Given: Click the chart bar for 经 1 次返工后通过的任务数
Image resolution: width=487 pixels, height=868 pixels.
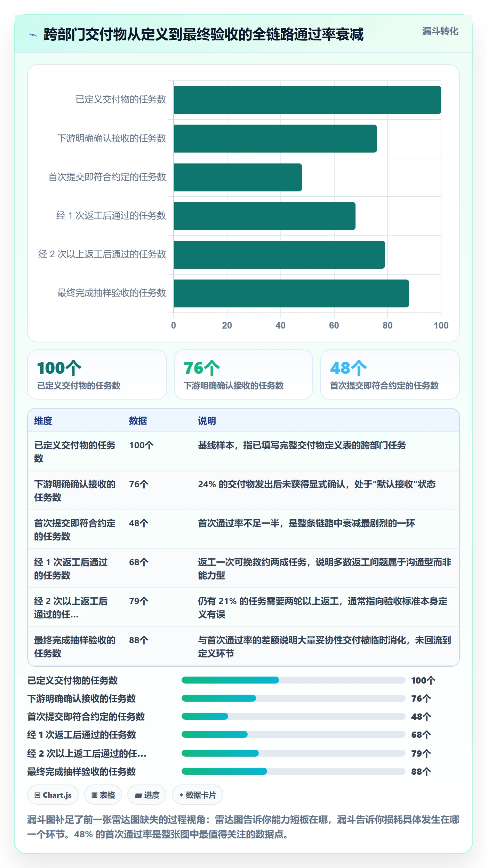Looking at the screenshot, I should click(x=264, y=216).
